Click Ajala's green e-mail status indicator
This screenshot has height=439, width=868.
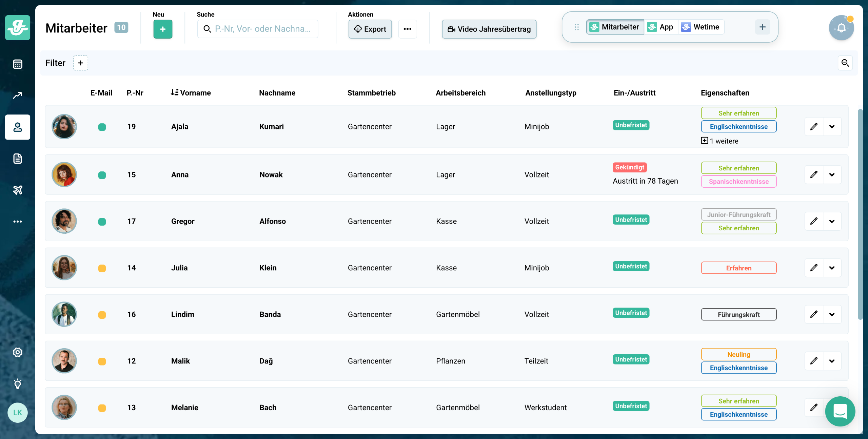click(102, 127)
